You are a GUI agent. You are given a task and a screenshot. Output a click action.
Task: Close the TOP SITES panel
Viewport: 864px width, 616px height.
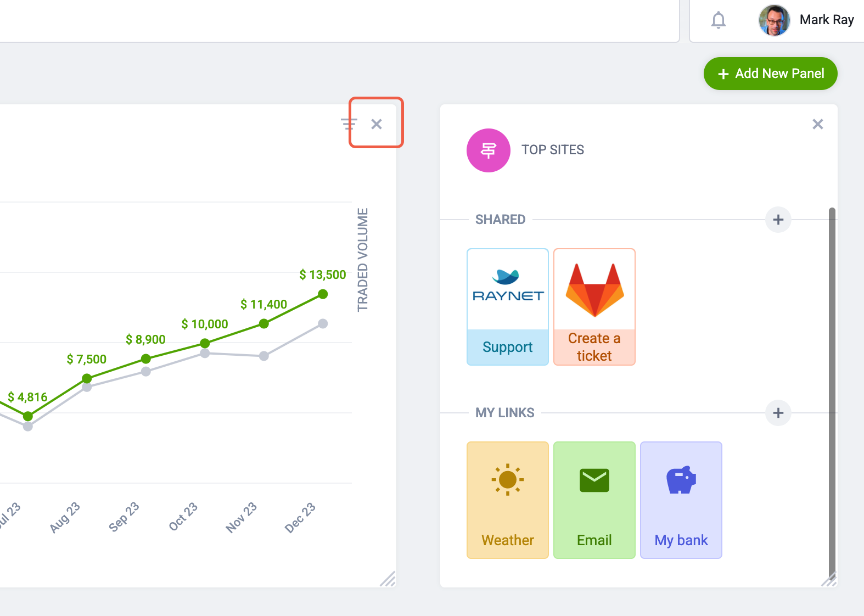tap(817, 124)
